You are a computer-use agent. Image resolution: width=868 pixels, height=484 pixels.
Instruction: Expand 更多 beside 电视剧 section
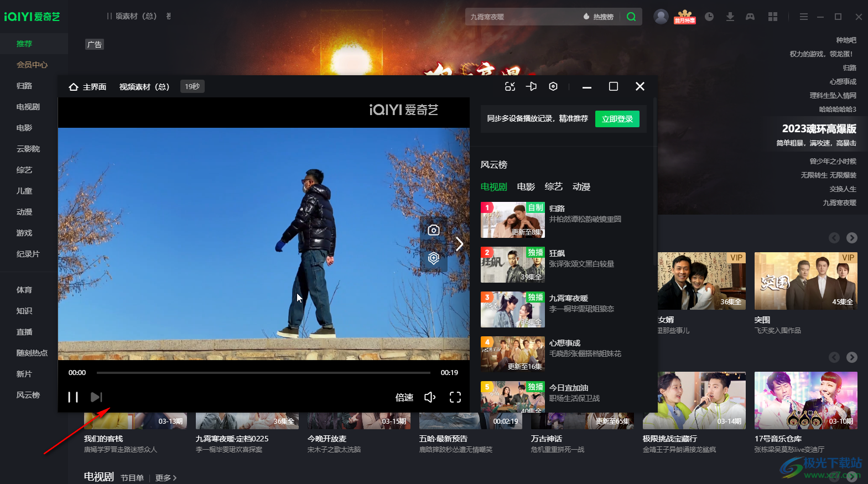pyautogui.click(x=165, y=478)
